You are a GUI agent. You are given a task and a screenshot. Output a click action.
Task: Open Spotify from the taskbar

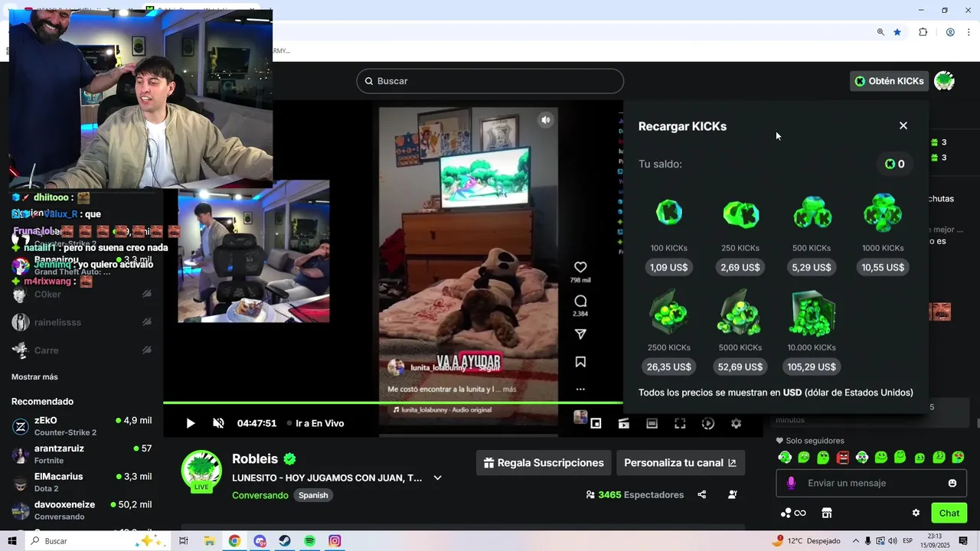click(x=309, y=541)
